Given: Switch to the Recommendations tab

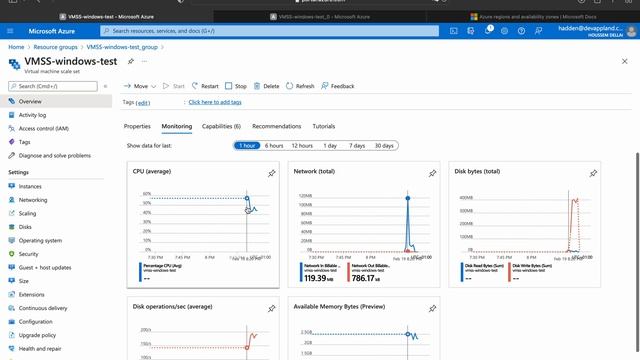Looking at the screenshot, I should pos(277,127).
